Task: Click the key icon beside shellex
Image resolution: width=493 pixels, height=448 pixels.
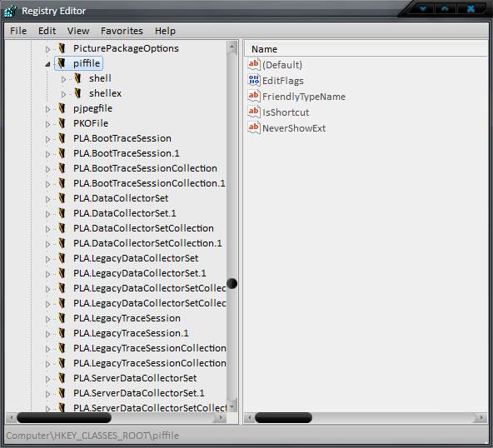Action: point(77,93)
